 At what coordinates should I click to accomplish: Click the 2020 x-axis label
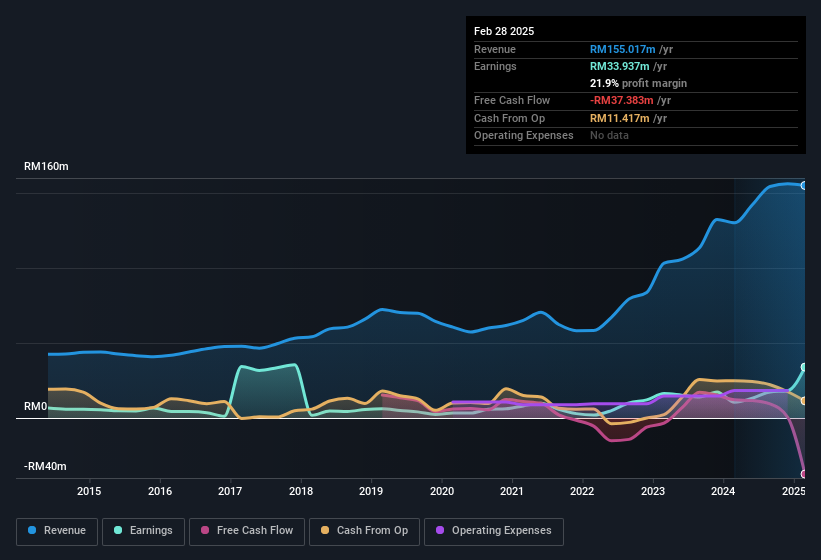[x=442, y=491]
